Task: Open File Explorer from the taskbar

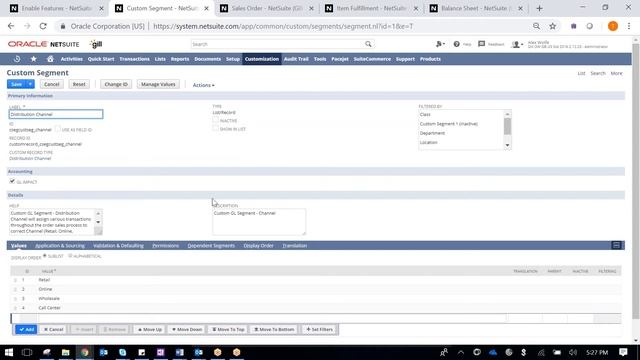Action: [x=65, y=352]
